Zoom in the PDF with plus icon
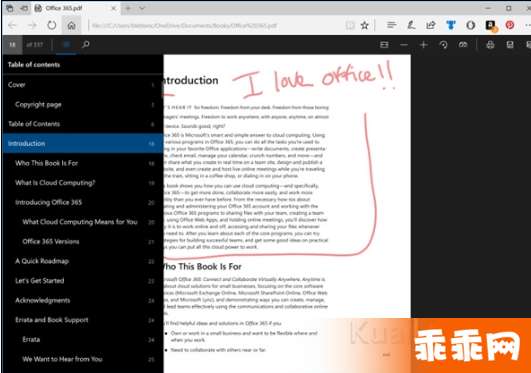This screenshot has width=531, height=373. [423, 44]
